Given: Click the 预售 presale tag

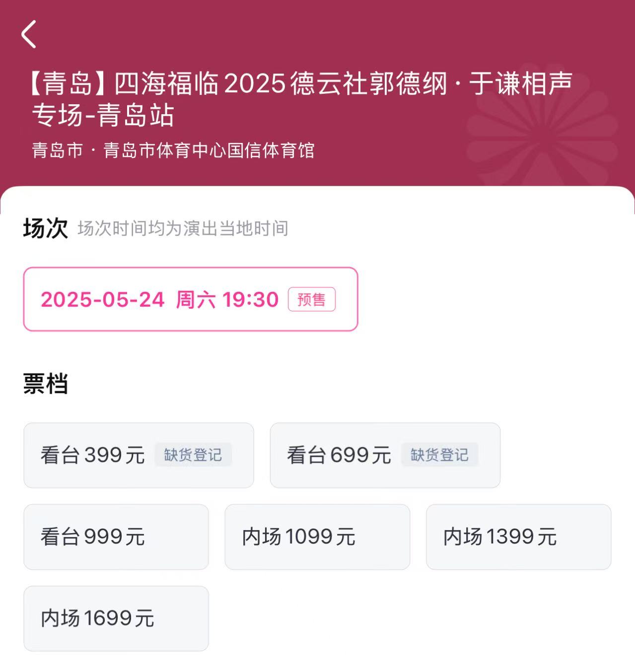Looking at the screenshot, I should click(311, 299).
